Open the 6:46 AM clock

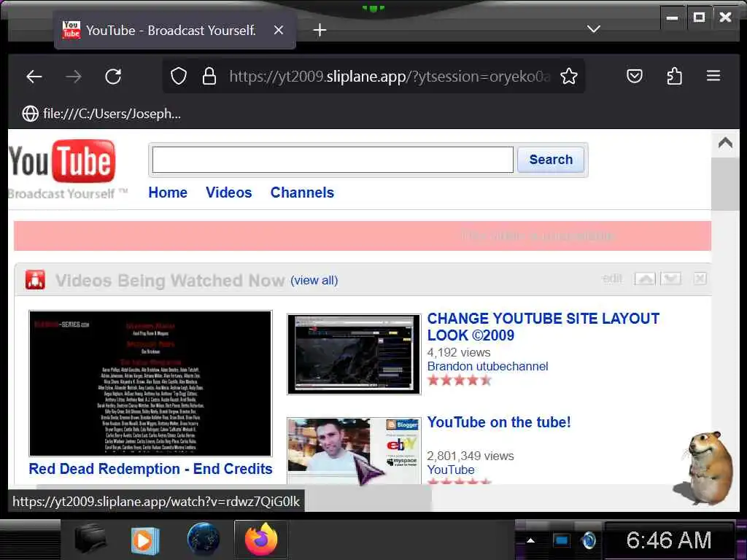(668, 540)
